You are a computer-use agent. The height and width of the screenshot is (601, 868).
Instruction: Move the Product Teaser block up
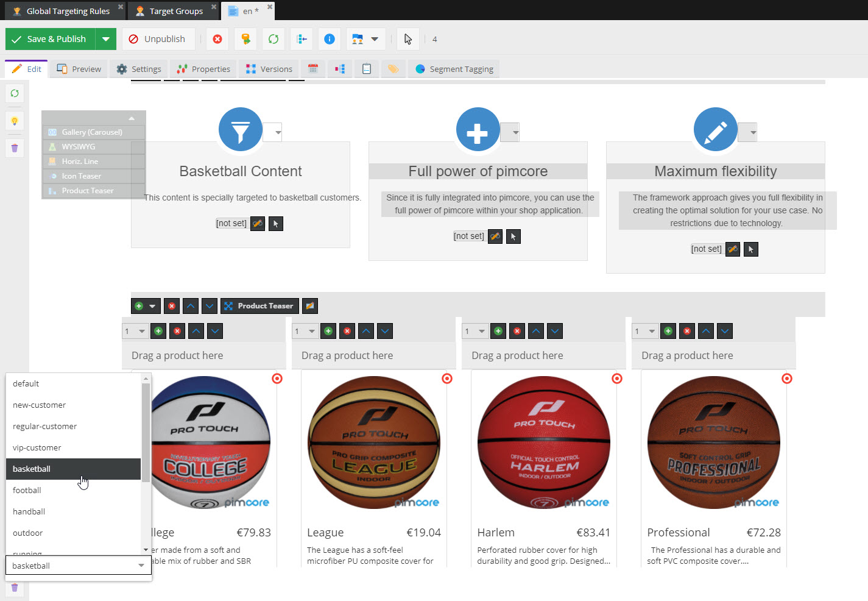[191, 306]
